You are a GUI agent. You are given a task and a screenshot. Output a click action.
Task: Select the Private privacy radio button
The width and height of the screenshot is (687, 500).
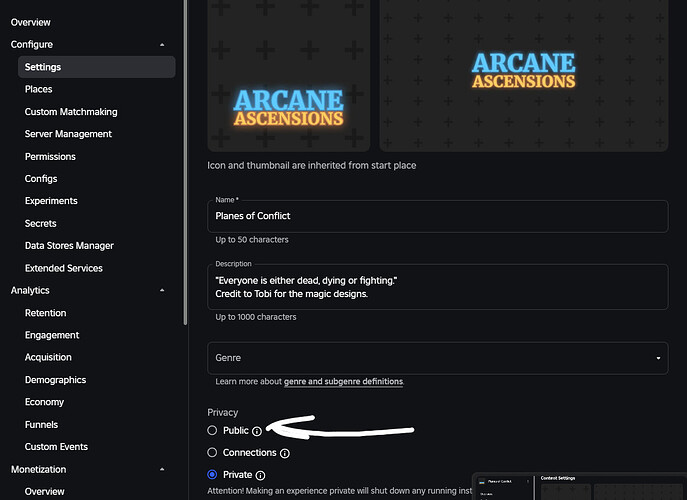[212, 475]
